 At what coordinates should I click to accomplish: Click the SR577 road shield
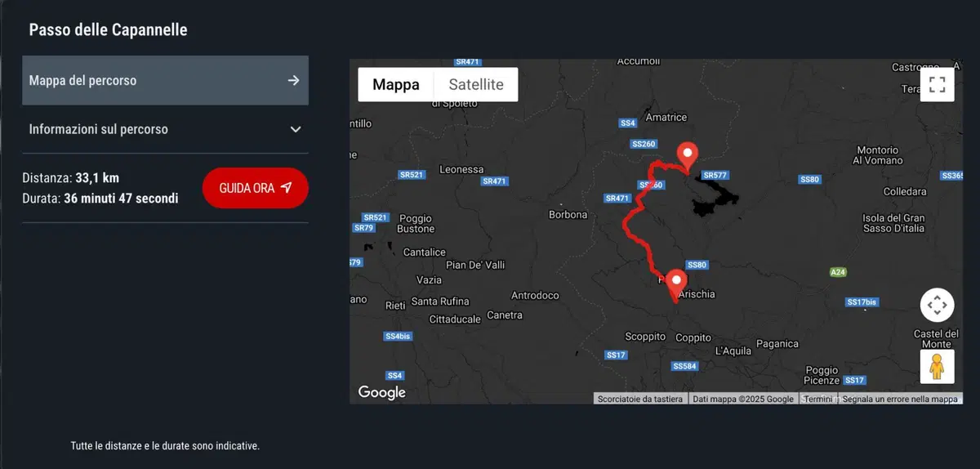(x=715, y=176)
